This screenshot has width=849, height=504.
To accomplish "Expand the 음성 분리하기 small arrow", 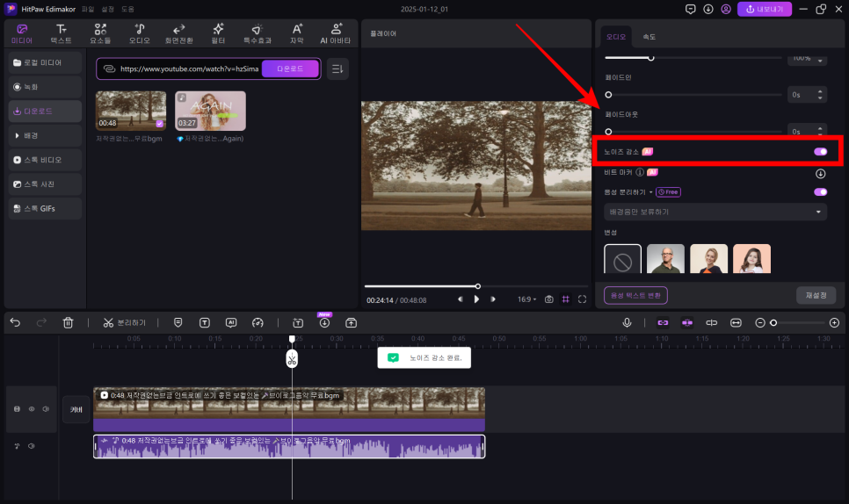I will click(x=651, y=192).
